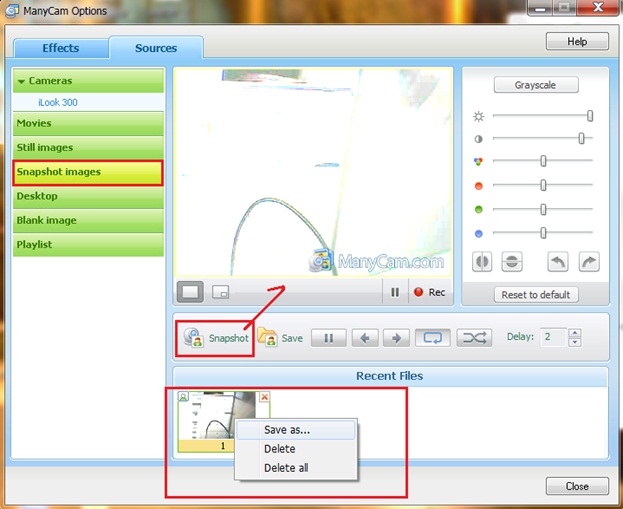Screen dimensions: 623x509
Task: Go to the next snapshot image
Action: [x=396, y=338]
